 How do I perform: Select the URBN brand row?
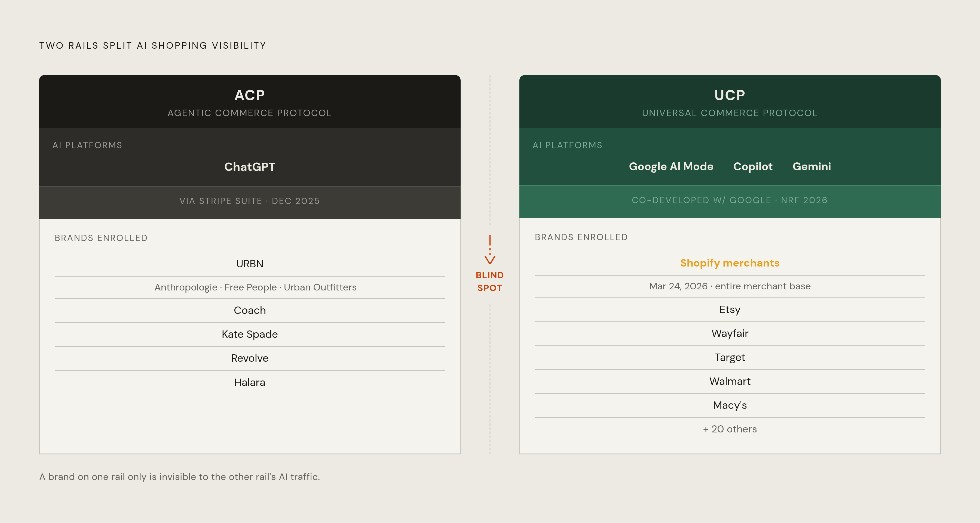[250, 264]
